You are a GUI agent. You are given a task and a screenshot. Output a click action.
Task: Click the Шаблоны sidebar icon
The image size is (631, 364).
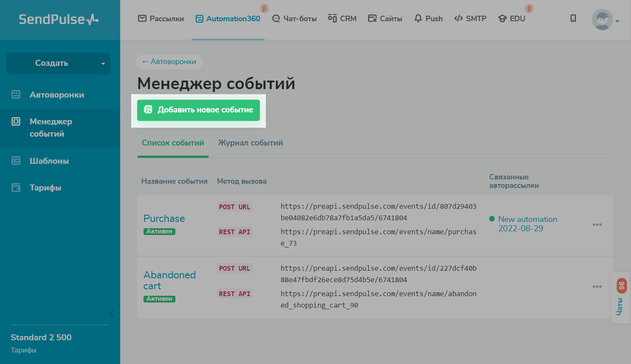16,160
